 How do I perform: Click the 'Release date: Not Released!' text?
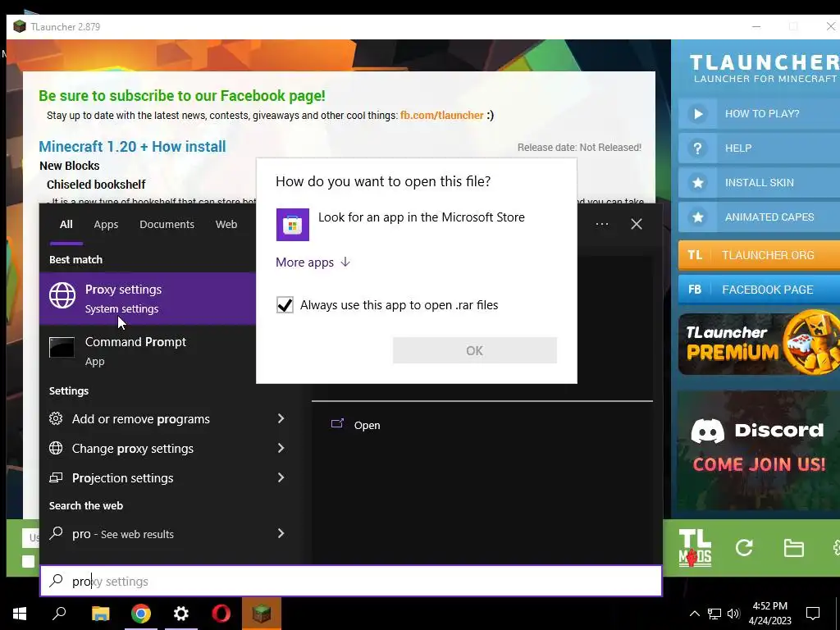point(579,148)
